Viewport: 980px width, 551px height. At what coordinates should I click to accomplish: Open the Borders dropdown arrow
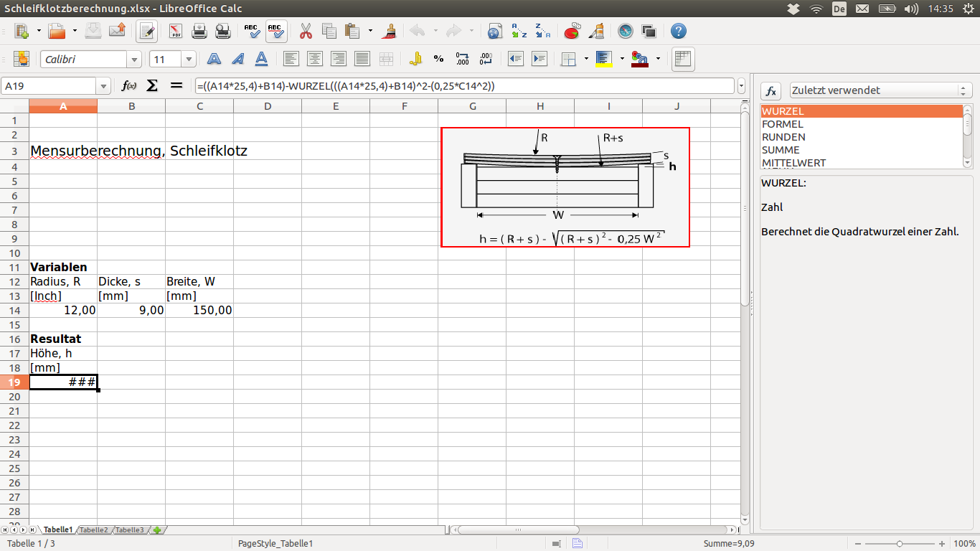point(586,60)
